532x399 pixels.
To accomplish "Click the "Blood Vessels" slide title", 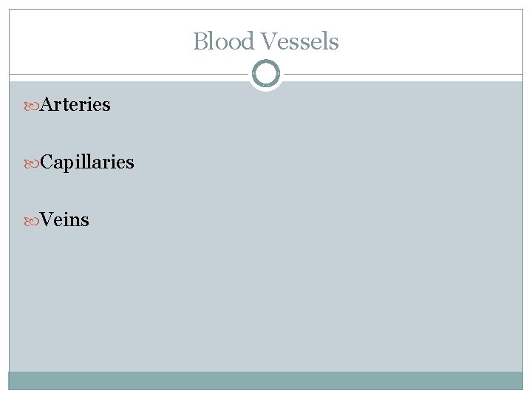I will click(266, 41).
